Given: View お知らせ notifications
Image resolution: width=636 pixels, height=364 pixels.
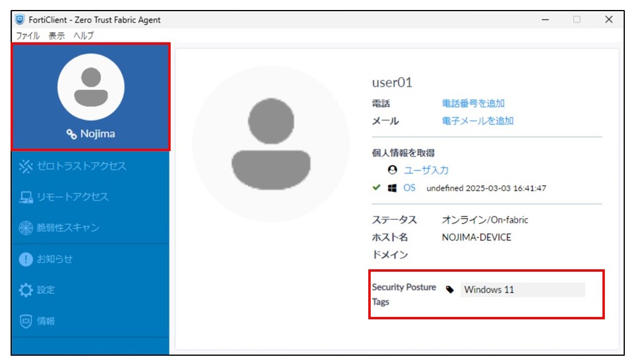Looking at the screenshot, I should (55, 259).
